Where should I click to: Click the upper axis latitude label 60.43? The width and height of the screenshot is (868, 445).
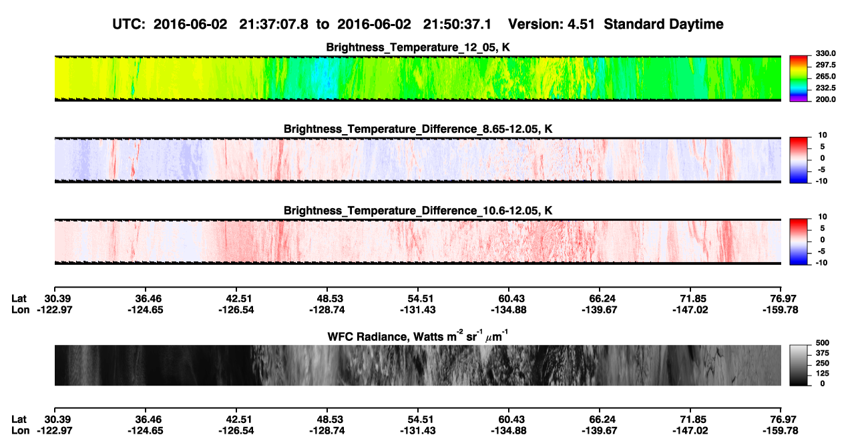[509, 299]
